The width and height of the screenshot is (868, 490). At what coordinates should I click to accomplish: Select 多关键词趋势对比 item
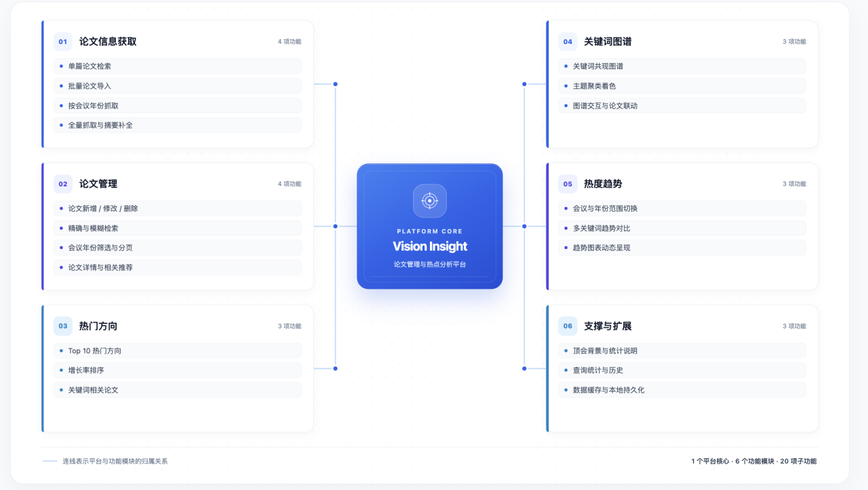pyautogui.click(x=682, y=228)
